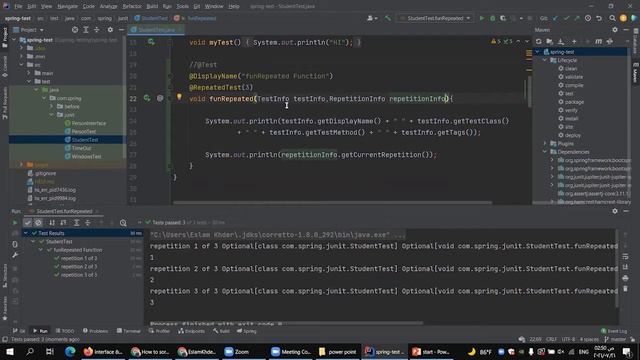This screenshot has width=640, height=360.
Task: Open the Navigate menu
Action: click(67, 6)
